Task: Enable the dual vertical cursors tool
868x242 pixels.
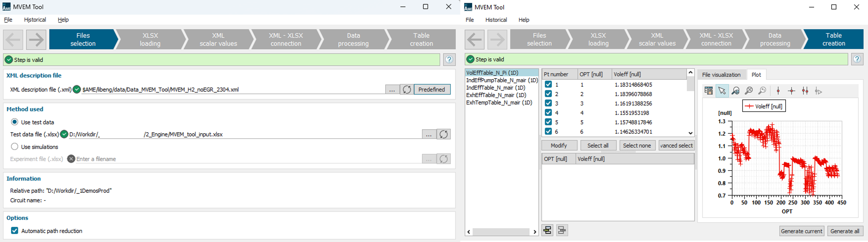Action: (805, 91)
